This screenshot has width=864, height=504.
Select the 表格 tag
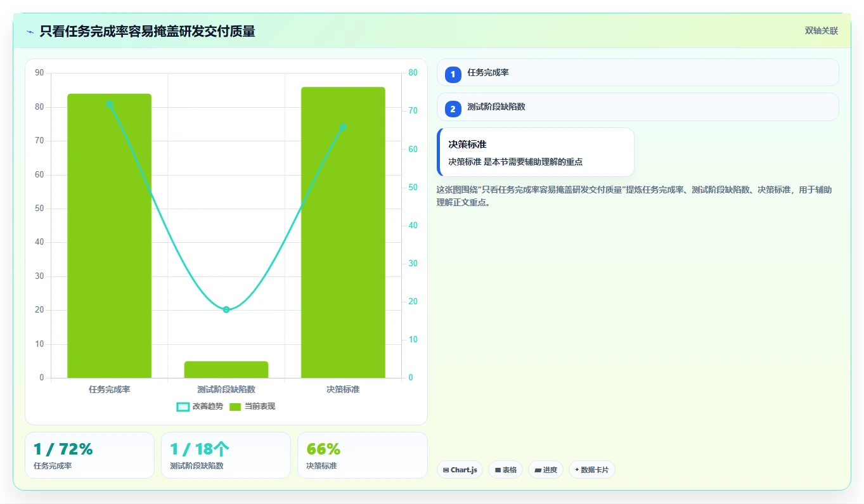point(505,470)
